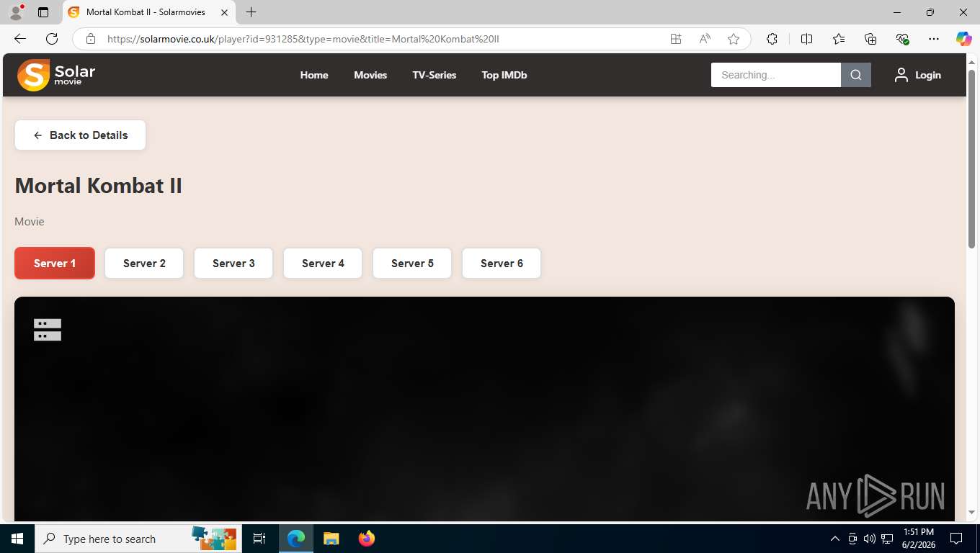Click the browser back arrow

20,39
